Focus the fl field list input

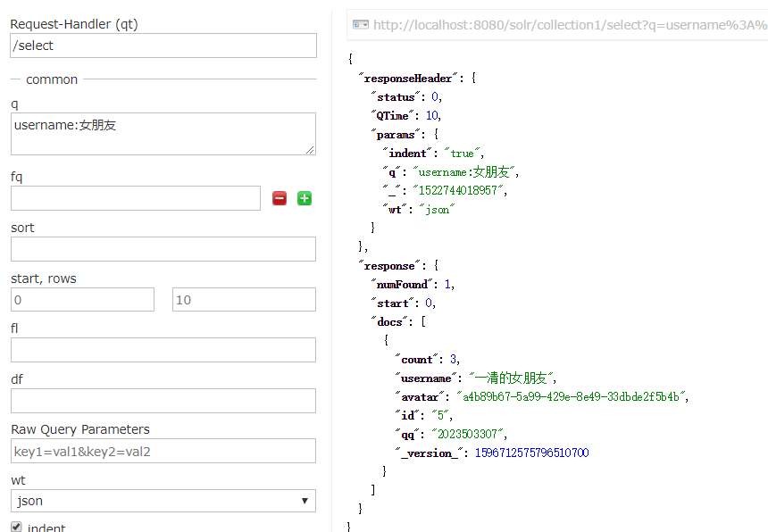tap(163, 350)
